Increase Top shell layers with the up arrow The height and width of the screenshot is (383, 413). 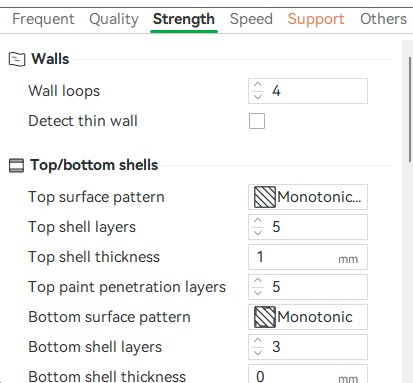click(258, 221)
